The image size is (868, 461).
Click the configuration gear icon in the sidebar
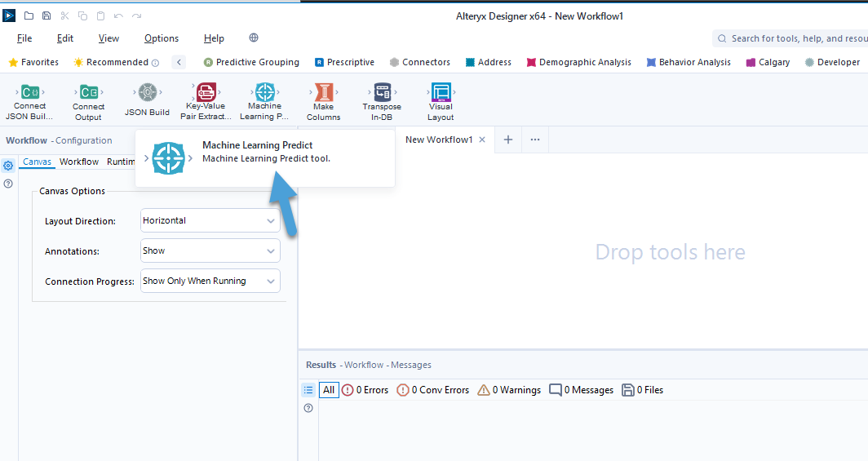pos(8,166)
